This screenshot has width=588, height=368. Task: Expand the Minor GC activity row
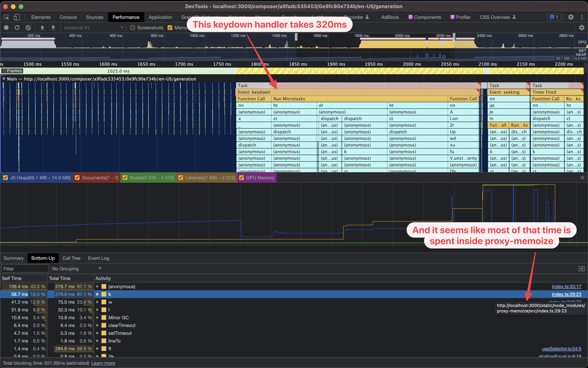point(98,317)
